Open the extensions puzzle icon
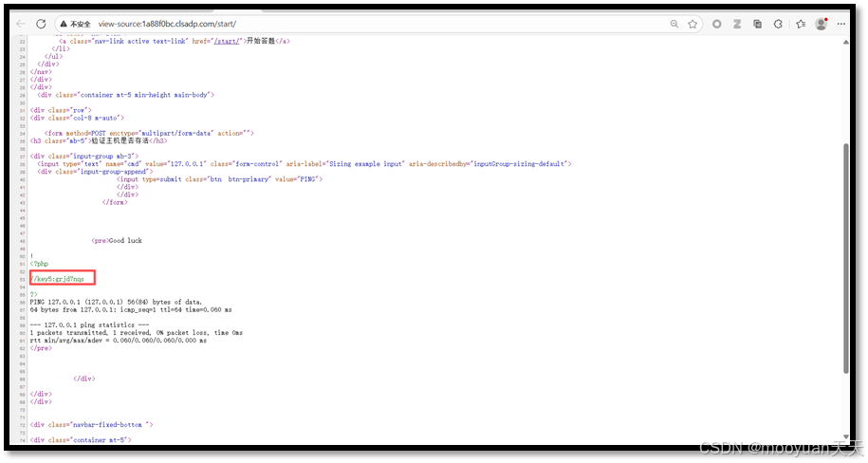 pos(778,24)
